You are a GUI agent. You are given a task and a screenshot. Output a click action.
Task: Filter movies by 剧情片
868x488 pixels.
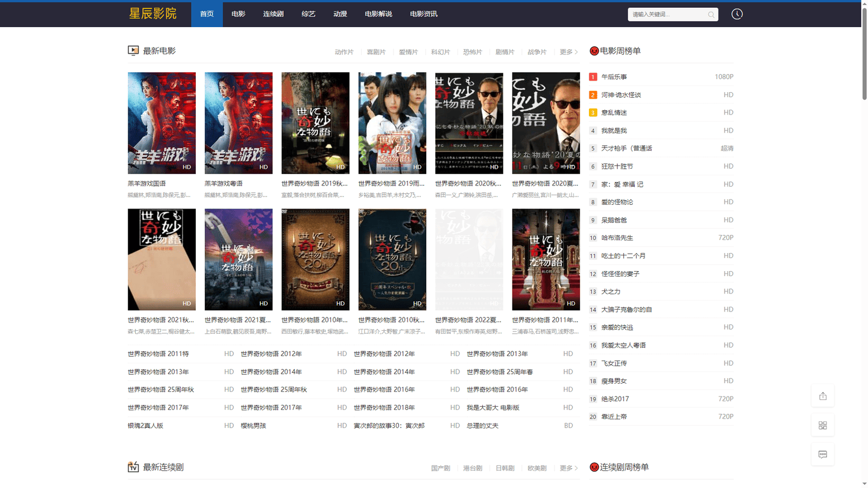505,52
